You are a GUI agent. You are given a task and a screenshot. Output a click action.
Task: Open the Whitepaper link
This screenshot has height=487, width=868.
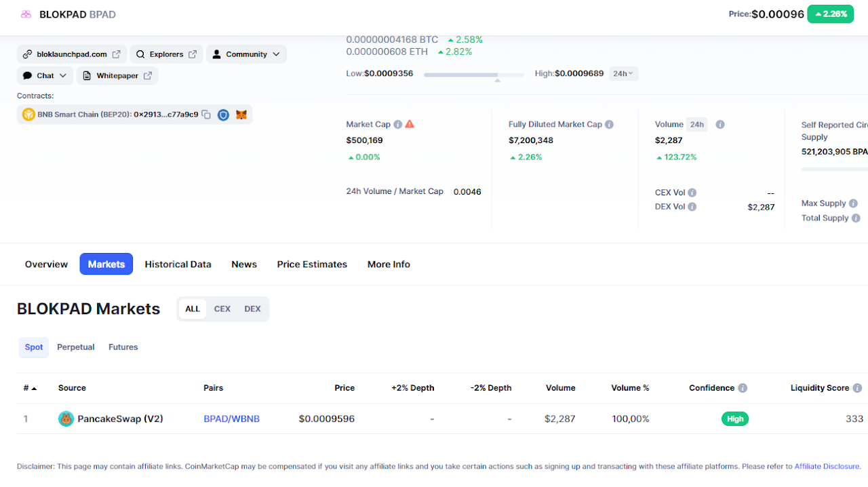117,75
